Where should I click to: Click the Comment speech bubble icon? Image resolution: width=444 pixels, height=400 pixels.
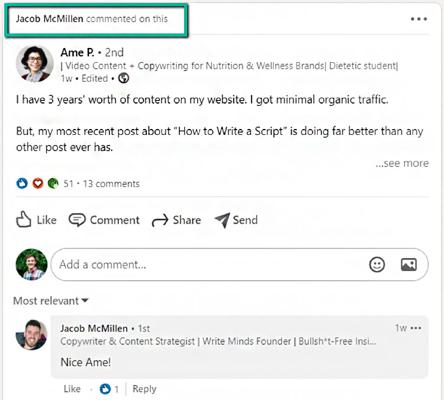(77, 220)
